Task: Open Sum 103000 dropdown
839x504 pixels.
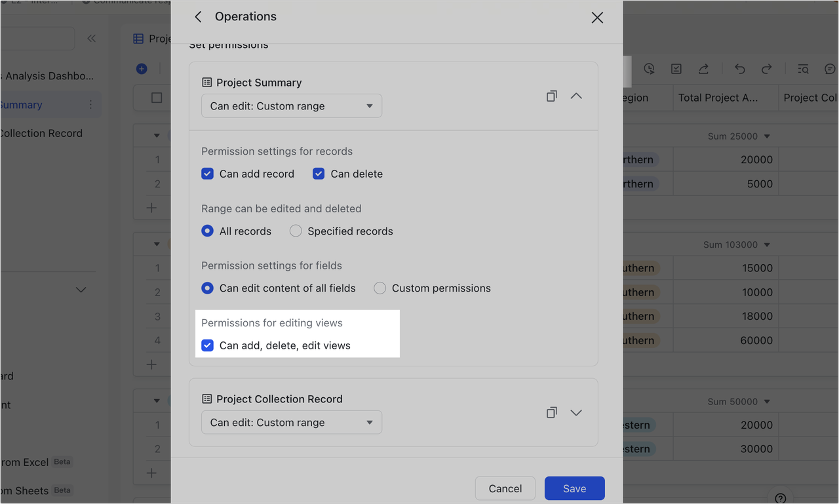Action: [x=737, y=244]
